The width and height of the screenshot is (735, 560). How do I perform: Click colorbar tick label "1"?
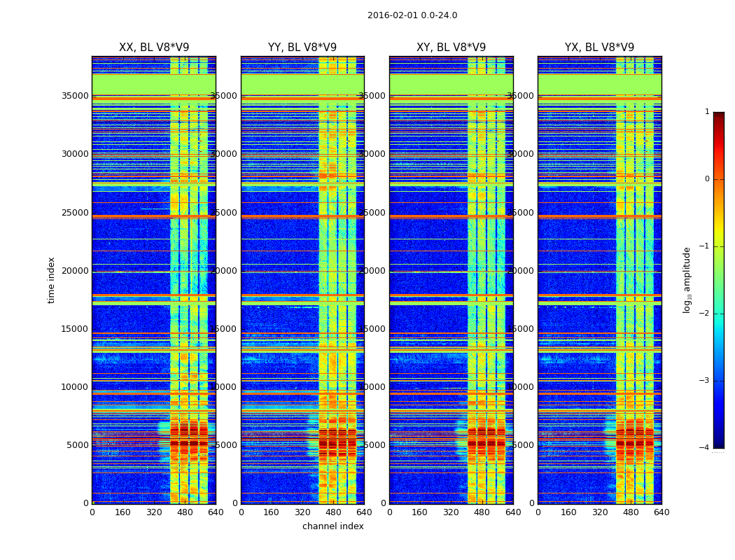pyautogui.click(x=707, y=111)
